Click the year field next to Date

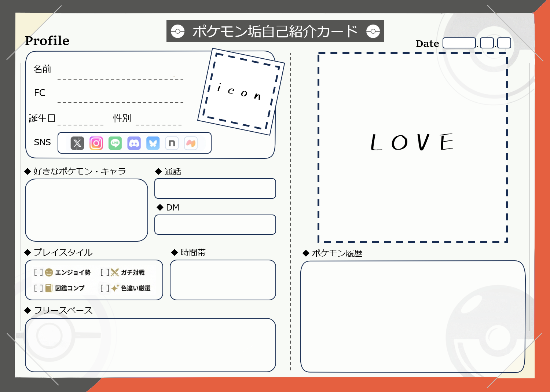[x=458, y=43]
